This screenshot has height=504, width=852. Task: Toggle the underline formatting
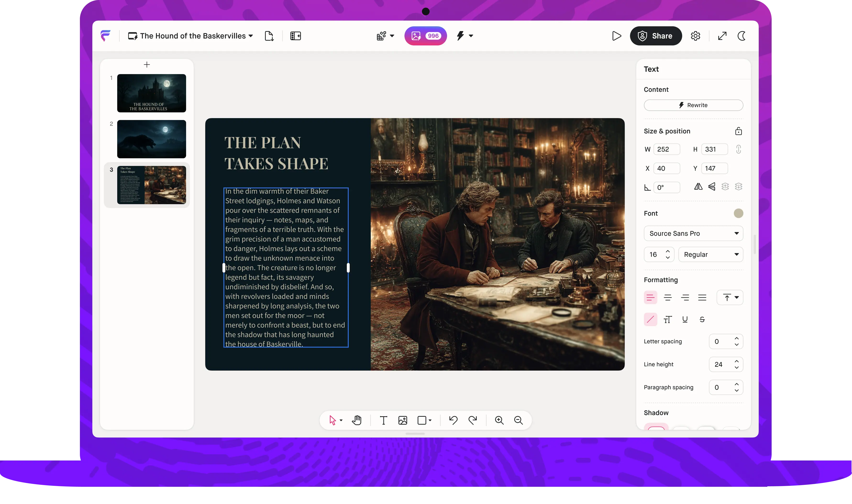click(685, 319)
